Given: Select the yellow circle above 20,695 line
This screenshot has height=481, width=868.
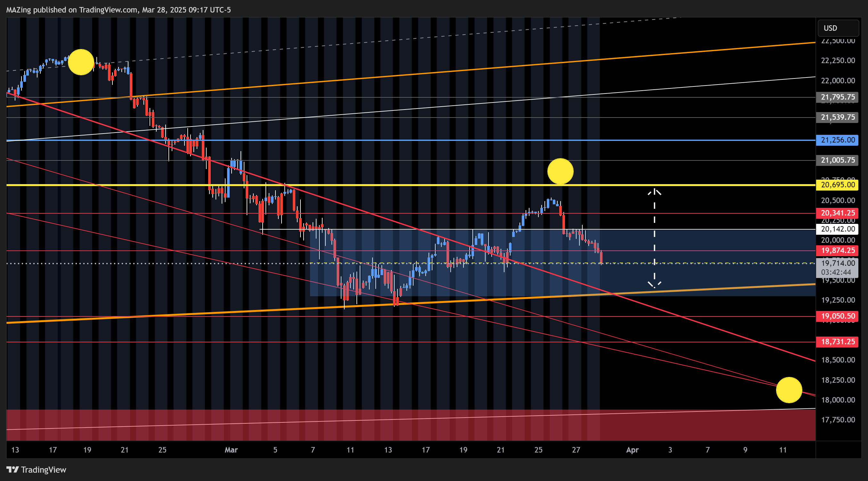Looking at the screenshot, I should [x=561, y=171].
